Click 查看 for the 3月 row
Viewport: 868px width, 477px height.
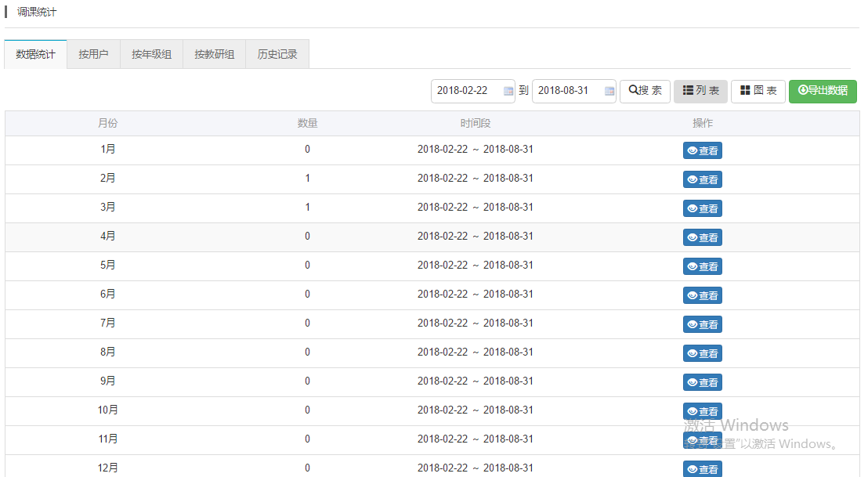click(x=702, y=208)
